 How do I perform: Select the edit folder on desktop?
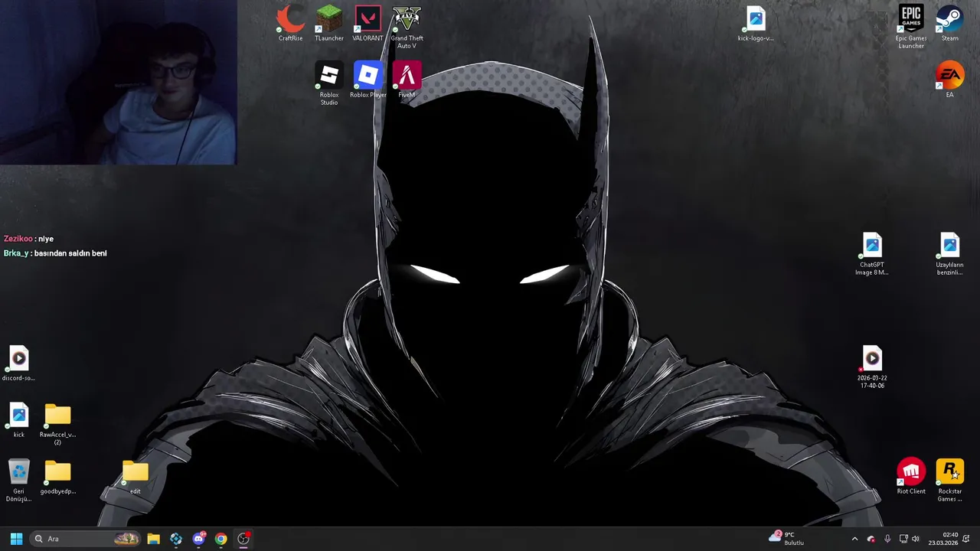pos(136,477)
